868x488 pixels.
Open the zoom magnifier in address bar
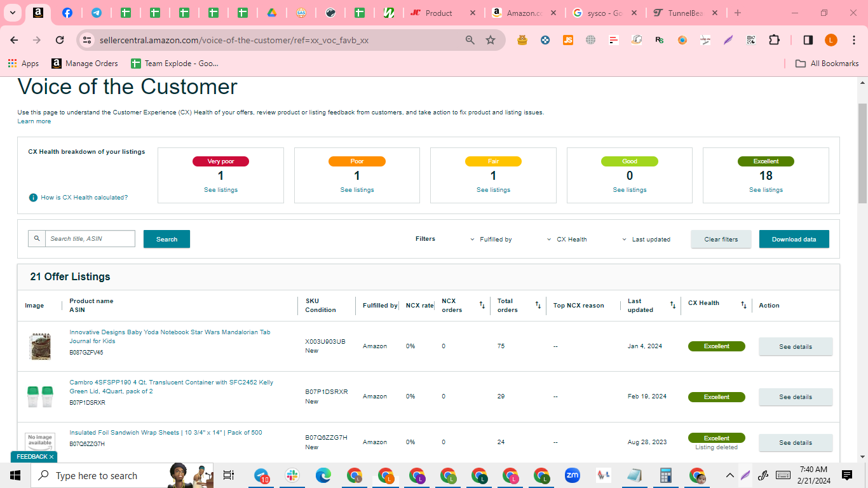(470, 40)
